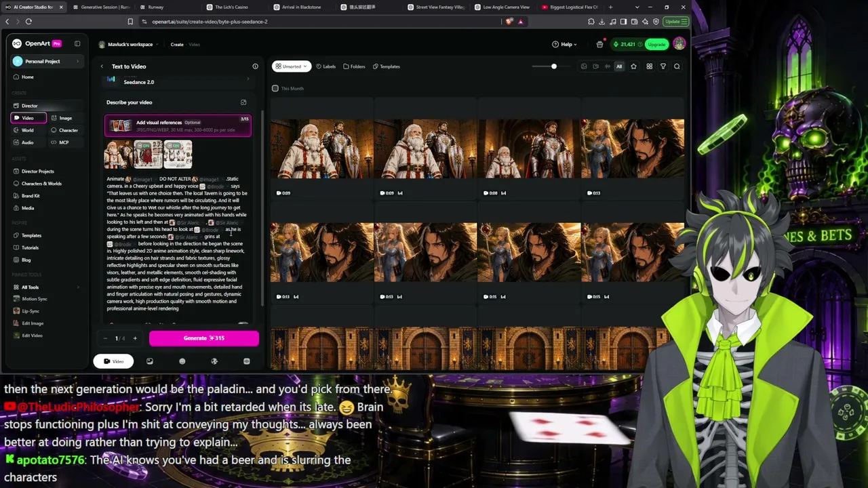
Task: Open the Text to Video info icon
Action: 255,66
